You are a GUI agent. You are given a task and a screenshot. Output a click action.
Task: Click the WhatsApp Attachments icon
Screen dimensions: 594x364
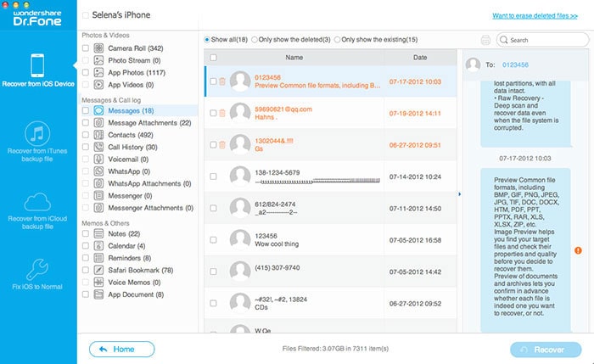[x=98, y=183]
